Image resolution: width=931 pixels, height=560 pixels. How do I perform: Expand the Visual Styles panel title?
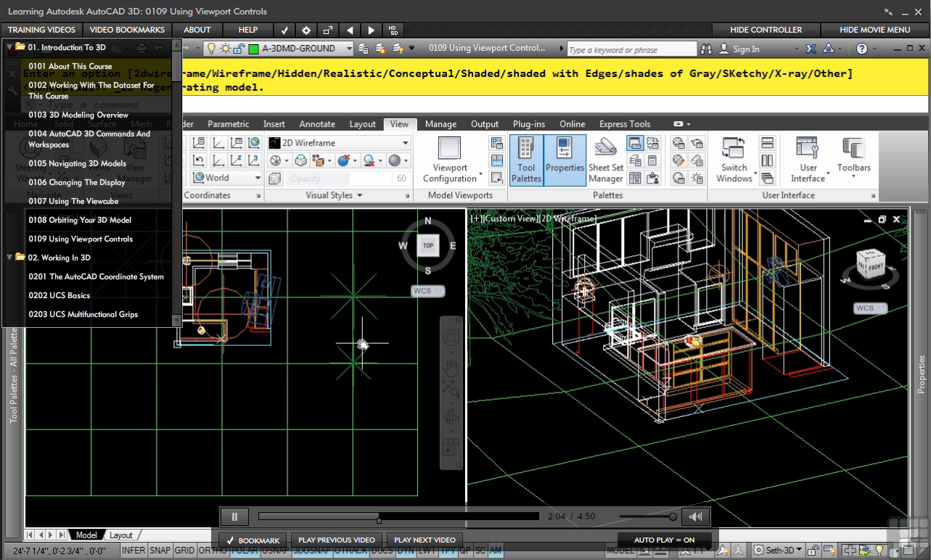[x=334, y=195]
